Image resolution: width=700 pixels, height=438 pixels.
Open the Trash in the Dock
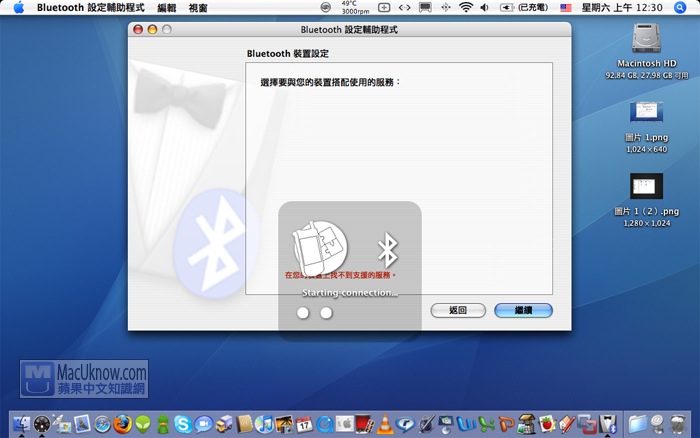[x=678, y=424]
